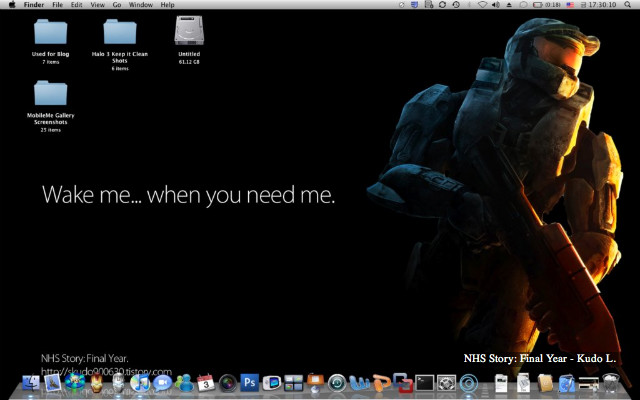Open the Finder menu
The image size is (640, 400).
(x=34, y=4)
